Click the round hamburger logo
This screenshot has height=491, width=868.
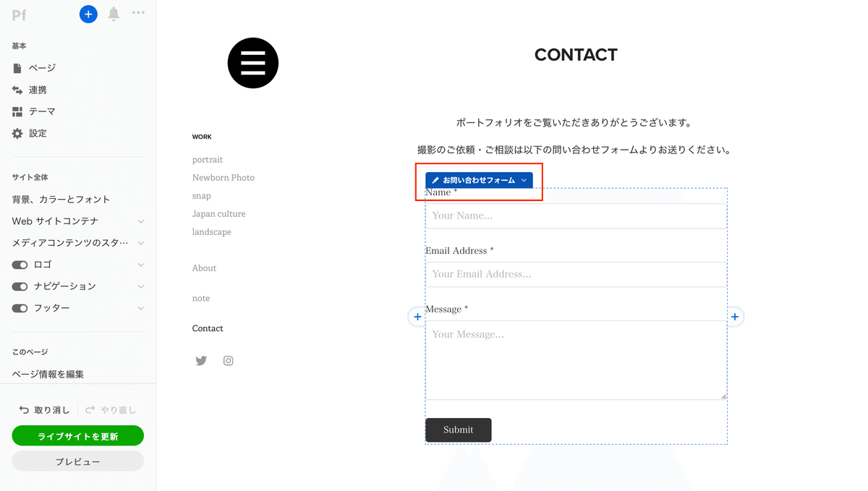(x=253, y=63)
